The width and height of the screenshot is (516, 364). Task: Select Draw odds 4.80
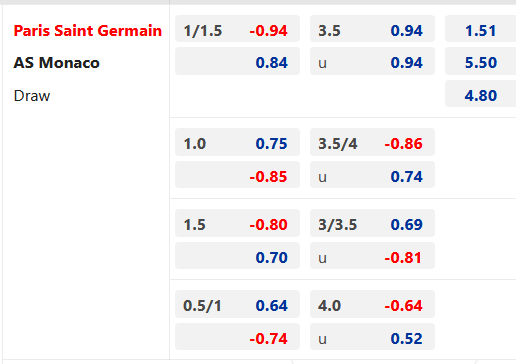pos(480,94)
